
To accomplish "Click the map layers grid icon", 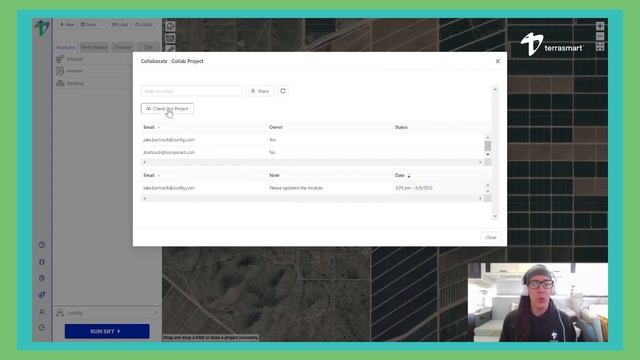I will point(600,47).
